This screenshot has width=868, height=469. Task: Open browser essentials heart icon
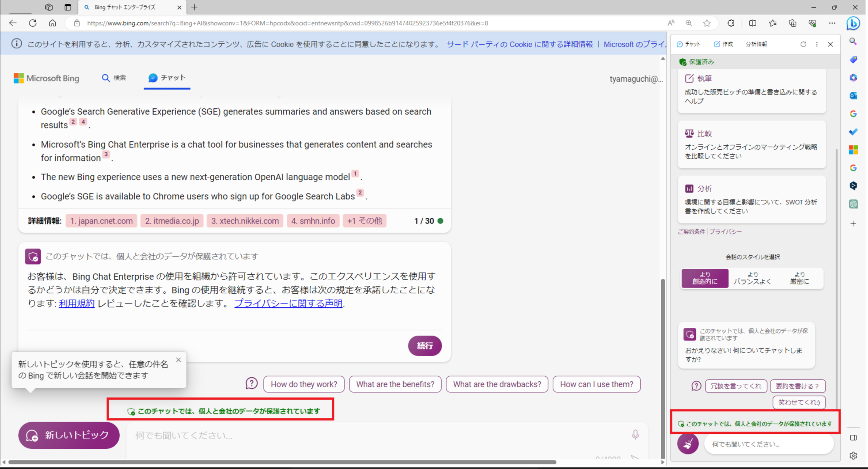(813, 23)
